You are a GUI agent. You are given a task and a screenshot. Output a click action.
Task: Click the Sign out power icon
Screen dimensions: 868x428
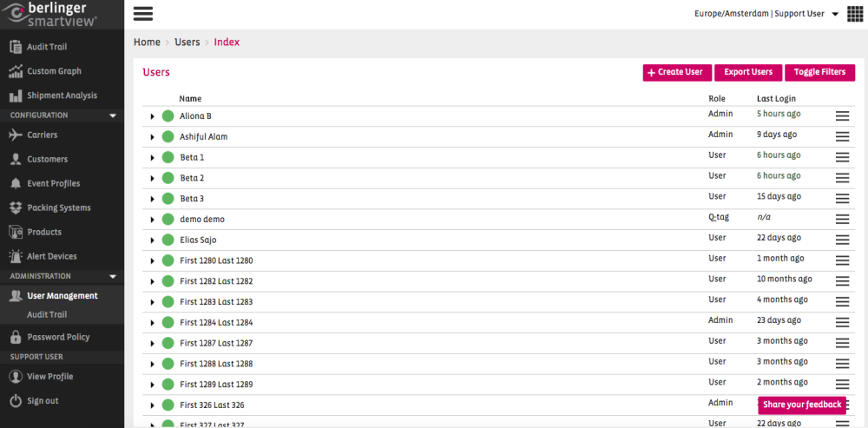click(15, 401)
